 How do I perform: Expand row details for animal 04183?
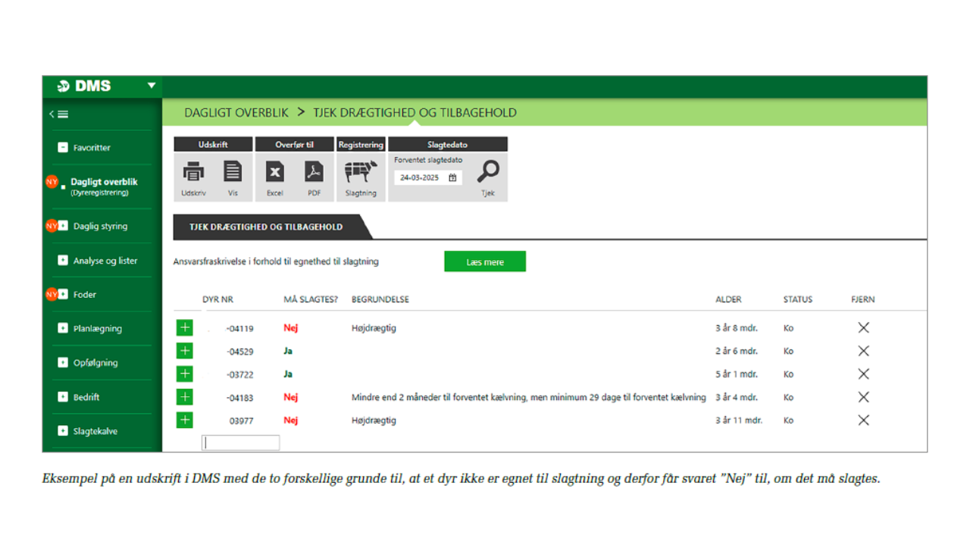click(x=184, y=397)
